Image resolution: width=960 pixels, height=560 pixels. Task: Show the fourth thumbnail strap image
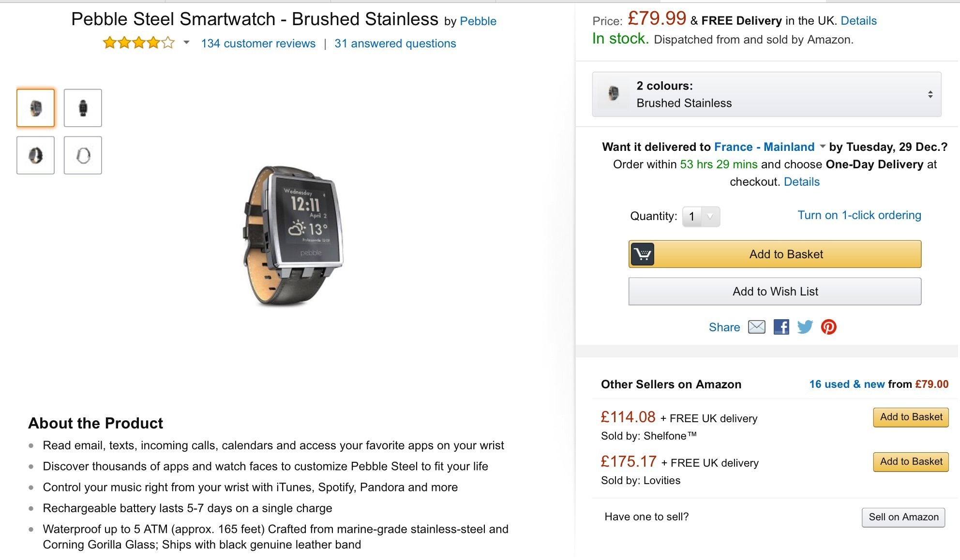[83, 155]
